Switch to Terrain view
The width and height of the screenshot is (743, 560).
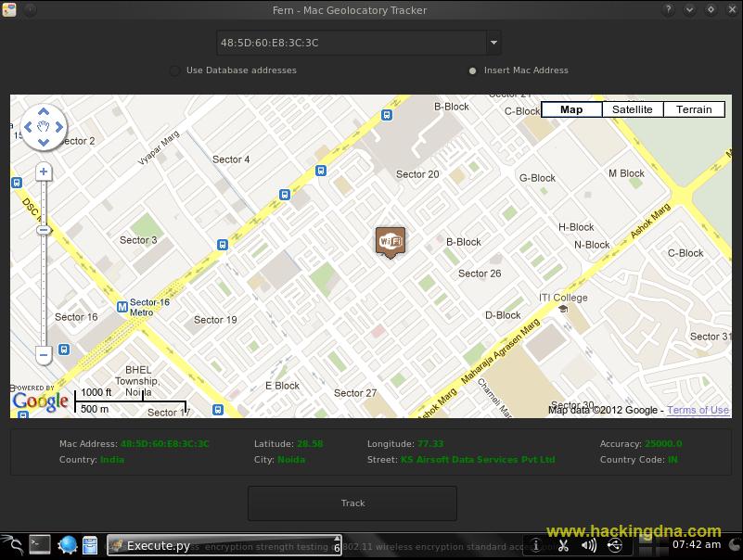(x=694, y=109)
